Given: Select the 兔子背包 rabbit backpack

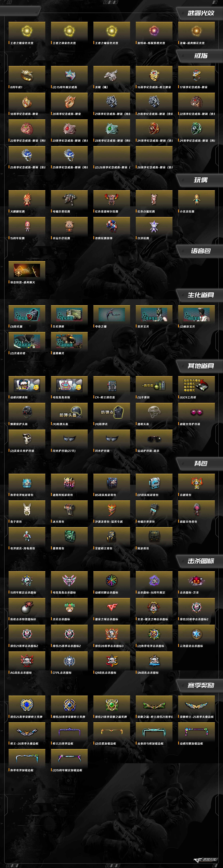Looking at the screenshot, I should pos(27,512).
